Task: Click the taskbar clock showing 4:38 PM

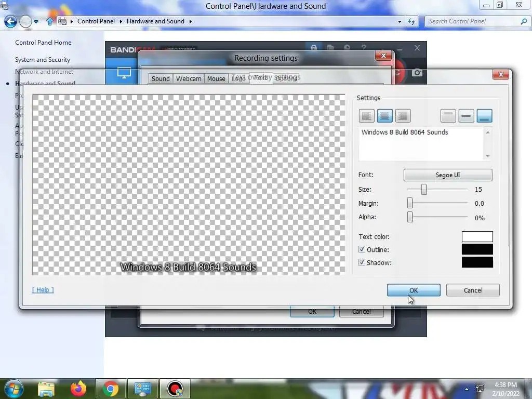Action: pyautogui.click(x=506, y=389)
